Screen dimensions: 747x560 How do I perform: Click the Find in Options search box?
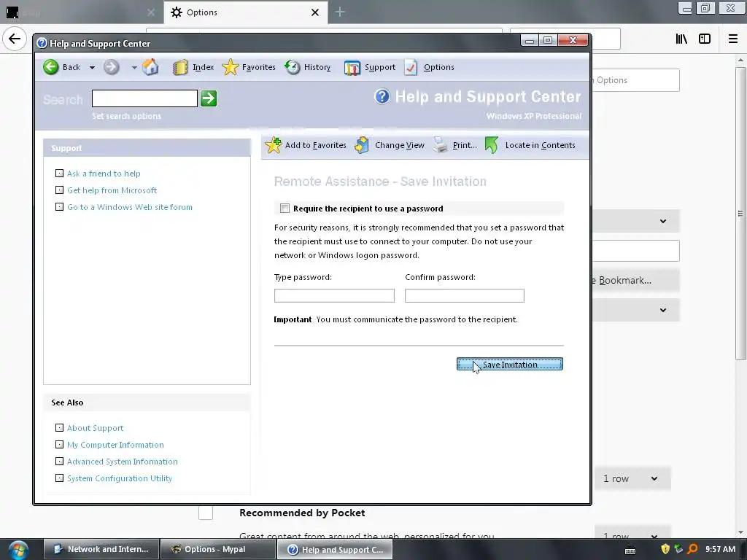click(x=635, y=80)
